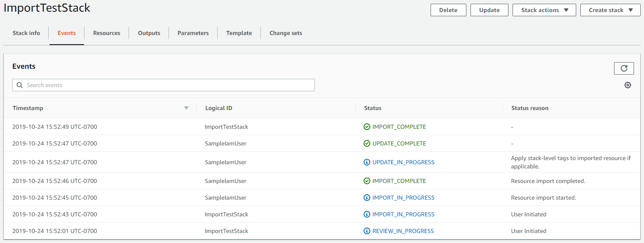Open the Stack actions dropdown

pyautogui.click(x=544, y=10)
